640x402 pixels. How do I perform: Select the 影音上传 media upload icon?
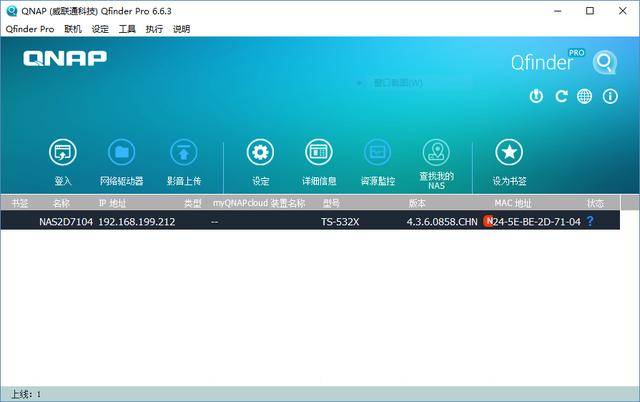(184, 152)
